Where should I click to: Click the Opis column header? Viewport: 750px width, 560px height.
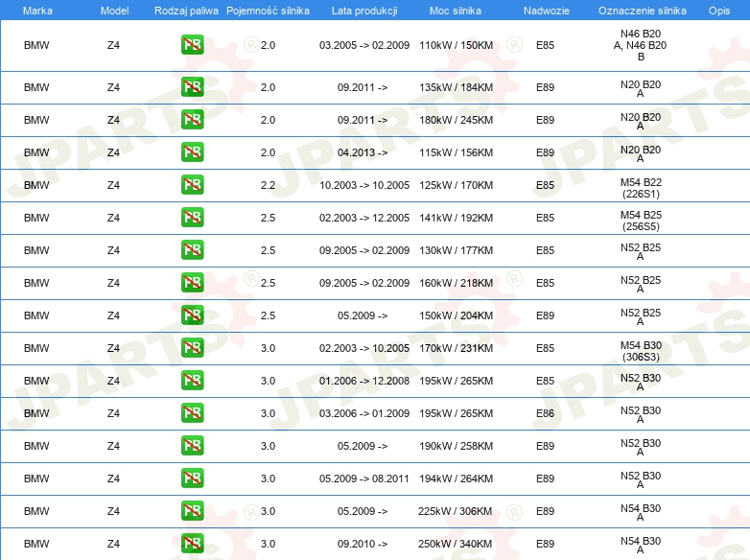coord(719,11)
